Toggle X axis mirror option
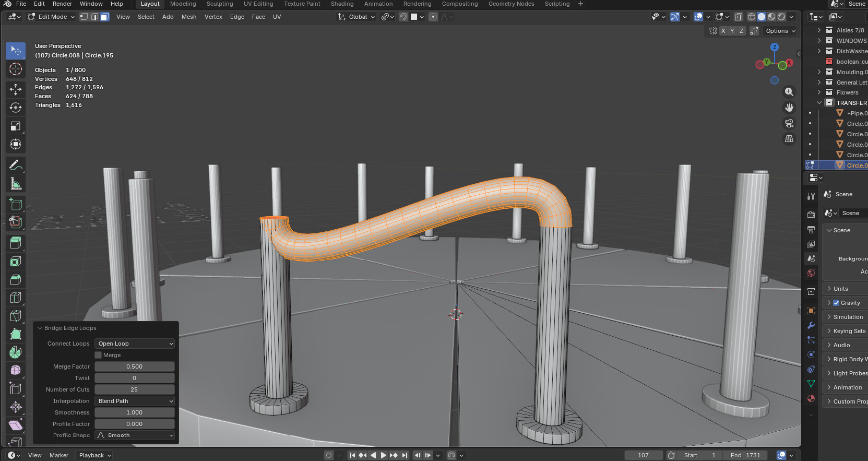This screenshot has width=868, height=461. (723, 31)
